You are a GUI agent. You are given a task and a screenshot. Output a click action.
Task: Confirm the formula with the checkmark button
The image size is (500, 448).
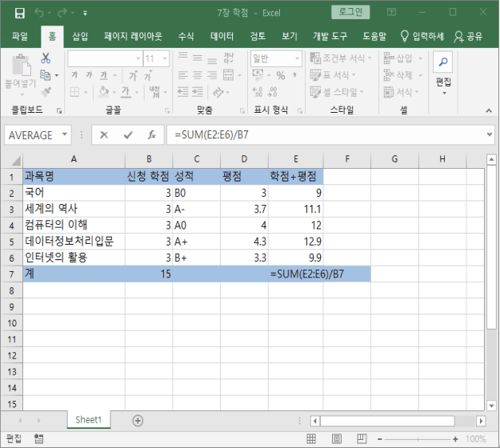click(127, 135)
